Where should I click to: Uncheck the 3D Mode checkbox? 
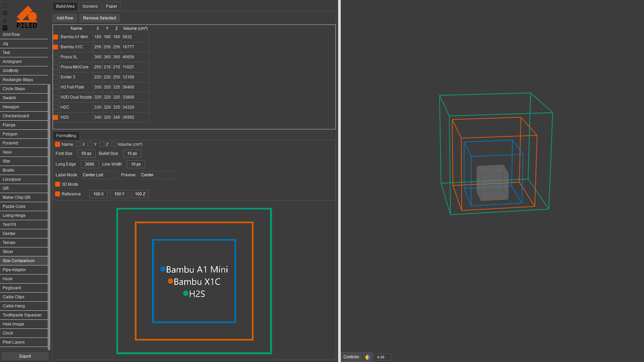tap(58, 184)
